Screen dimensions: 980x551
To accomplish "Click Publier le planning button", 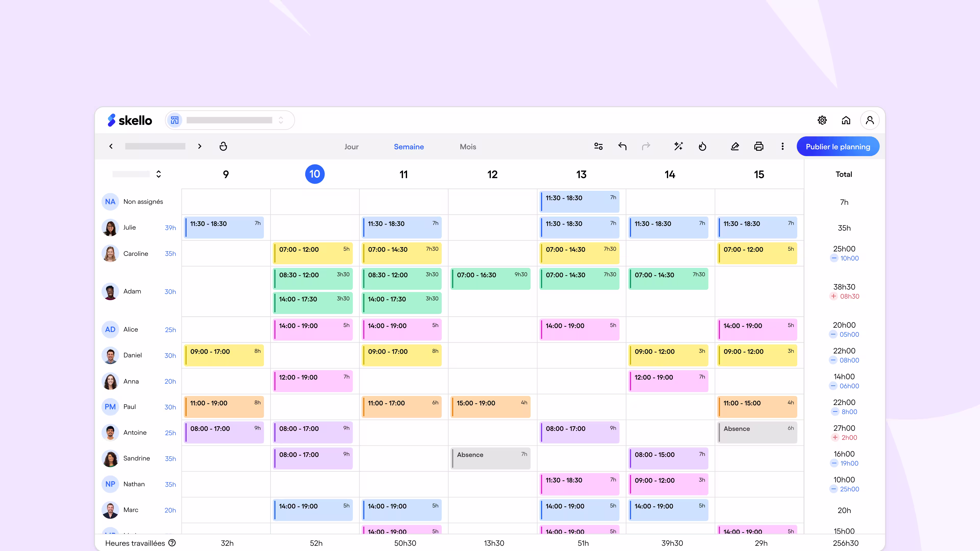I will coord(838,147).
